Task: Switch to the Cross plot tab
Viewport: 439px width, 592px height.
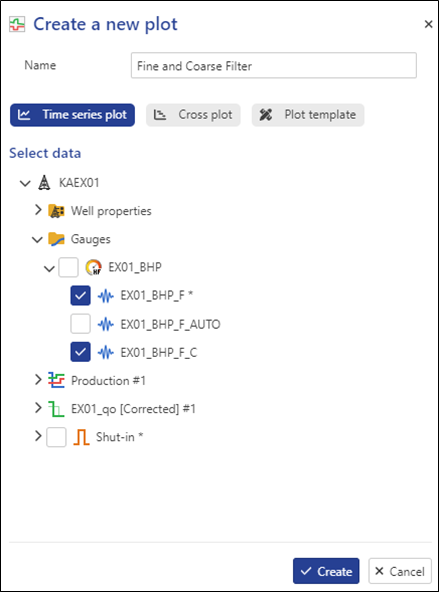Action: (193, 115)
